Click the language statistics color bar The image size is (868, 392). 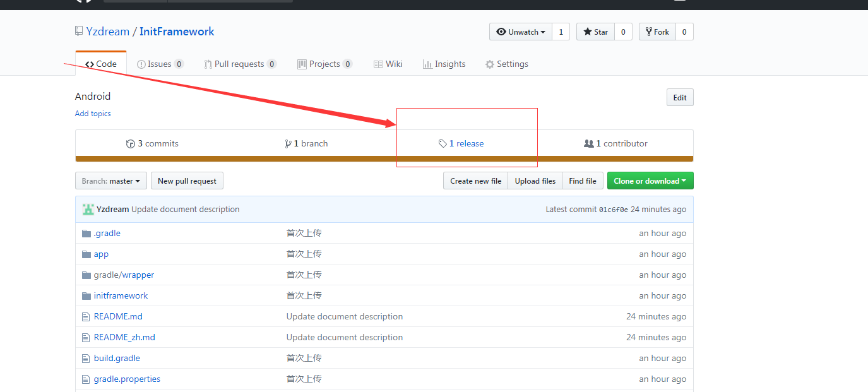pos(384,159)
